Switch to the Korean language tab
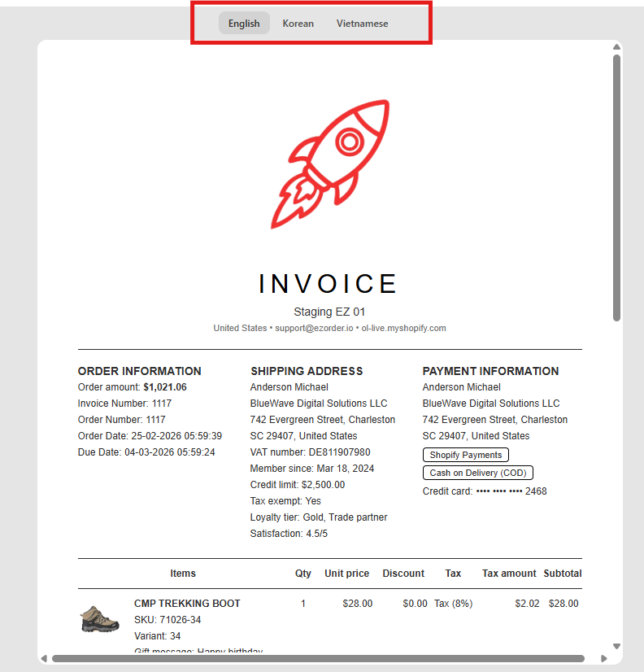The image size is (644, 672). click(298, 23)
